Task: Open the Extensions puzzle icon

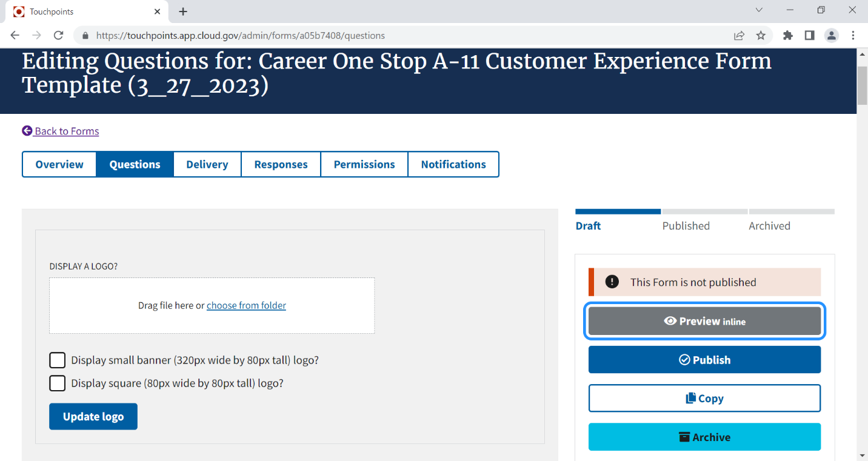Action: 787,36
